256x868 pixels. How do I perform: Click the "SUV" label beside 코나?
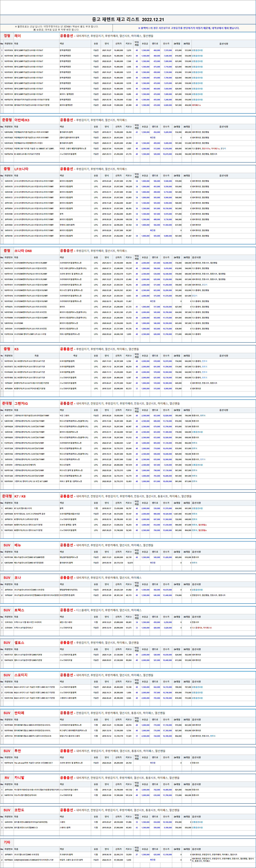pos(7,578)
